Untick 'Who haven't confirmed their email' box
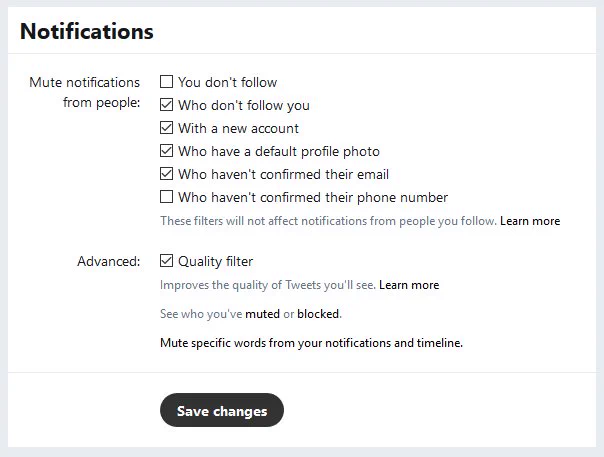This screenshot has width=604, height=457. click(x=166, y=174)
